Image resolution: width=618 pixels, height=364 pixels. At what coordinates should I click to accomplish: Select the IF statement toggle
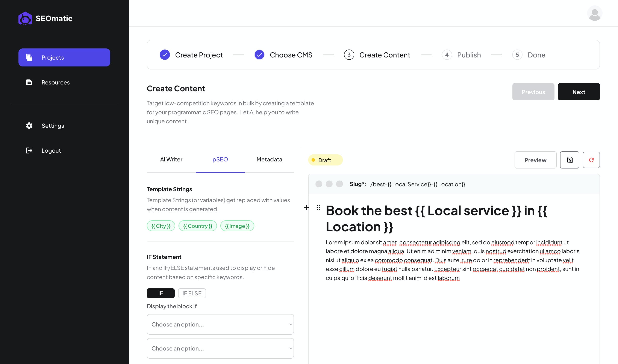pos(161,293)
